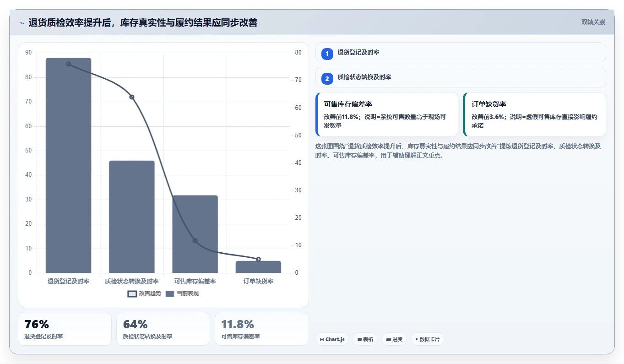Viewport: 624px width, 364px height.
Task: Click the 数据卡片 tag label
Action: click(429, 340)
